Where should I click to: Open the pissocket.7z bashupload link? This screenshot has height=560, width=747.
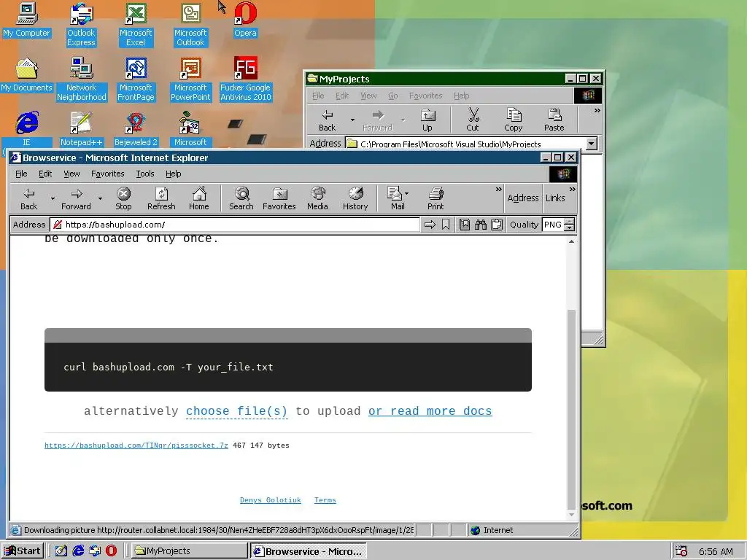point(136,446)
